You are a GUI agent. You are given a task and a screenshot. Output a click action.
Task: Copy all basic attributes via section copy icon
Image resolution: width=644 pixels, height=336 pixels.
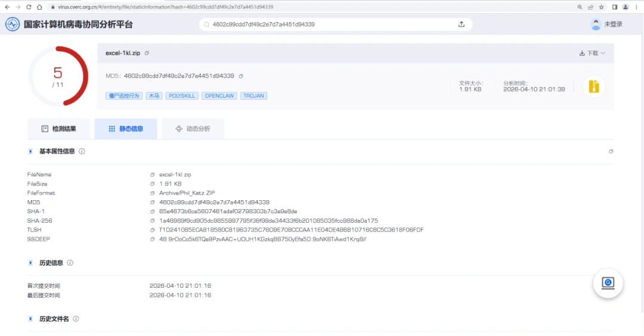(x=611, y=151)
